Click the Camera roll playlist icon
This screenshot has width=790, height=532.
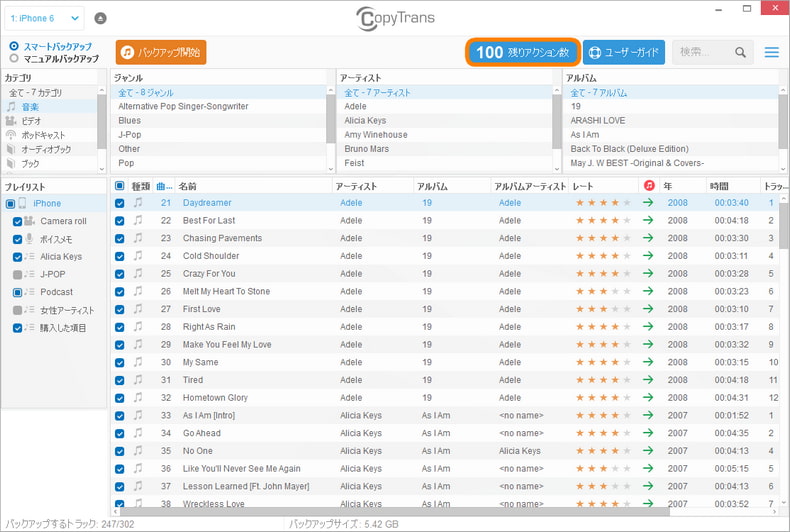pos(29,221)
